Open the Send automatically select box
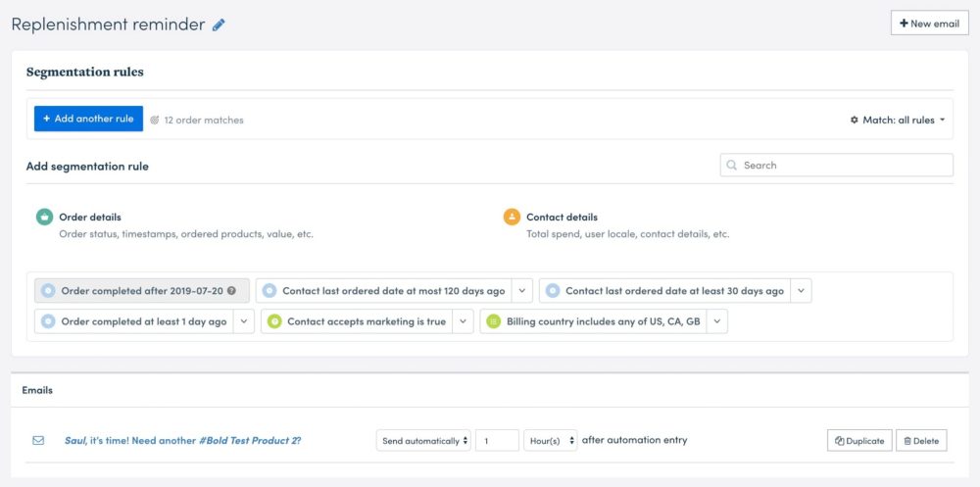 click(423, 440)
